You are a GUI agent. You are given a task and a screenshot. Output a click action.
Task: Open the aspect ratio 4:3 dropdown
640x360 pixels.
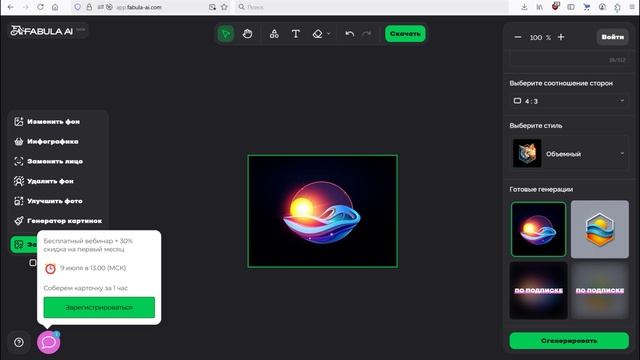point(569,101)
